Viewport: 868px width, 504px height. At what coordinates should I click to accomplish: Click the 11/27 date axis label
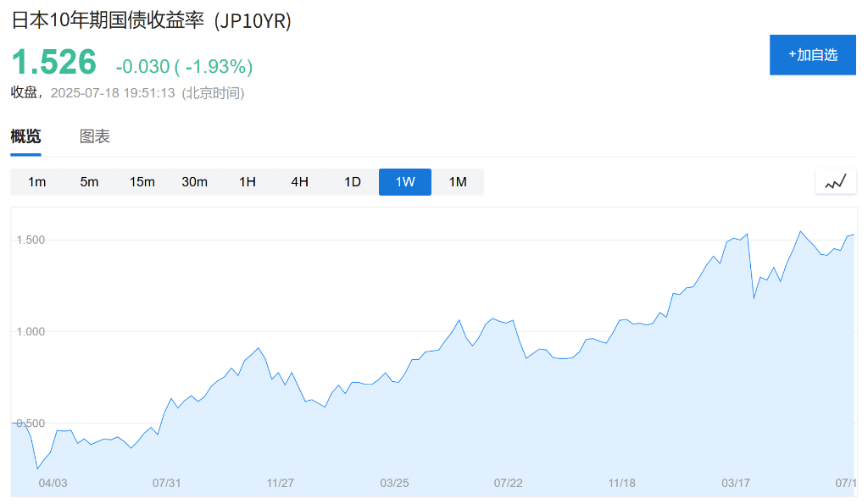[280, 483]
